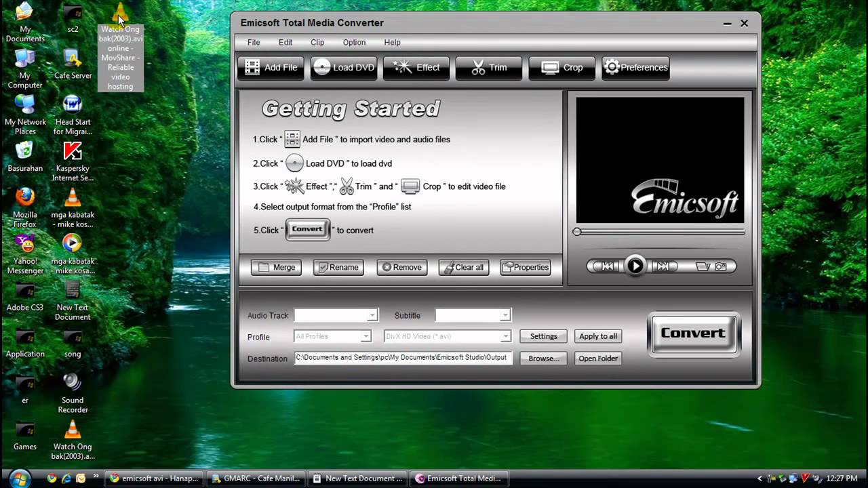Viewport: 868px width, 488px height.
Task: Launch Chrome from the quick launch bar
Action: pos(52,478)
